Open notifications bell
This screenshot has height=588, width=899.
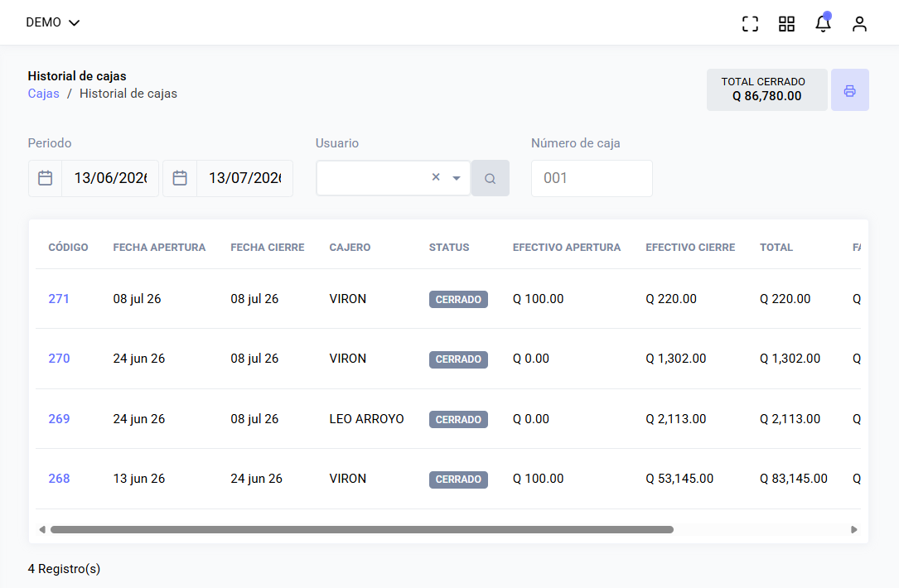(x=824, y=23)
